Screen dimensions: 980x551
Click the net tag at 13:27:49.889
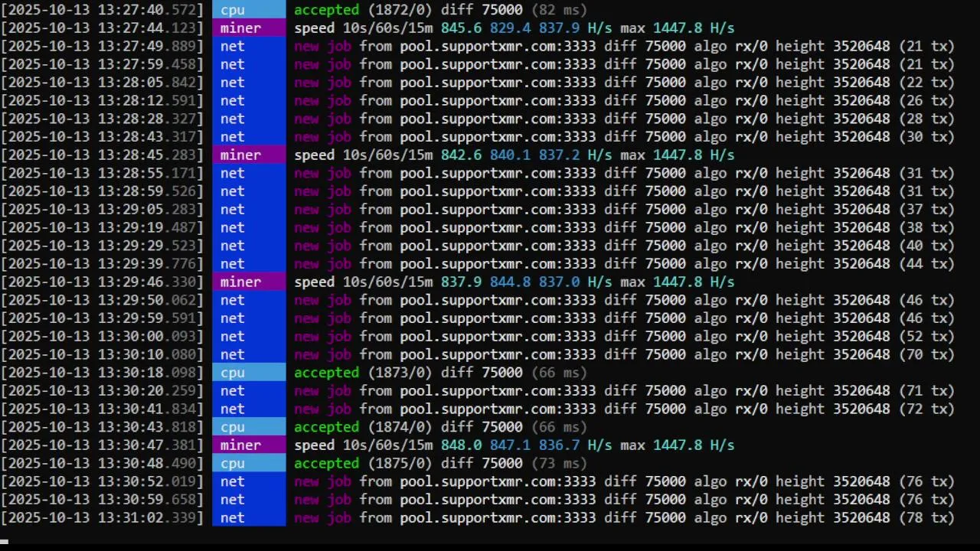tap(249, 47)
